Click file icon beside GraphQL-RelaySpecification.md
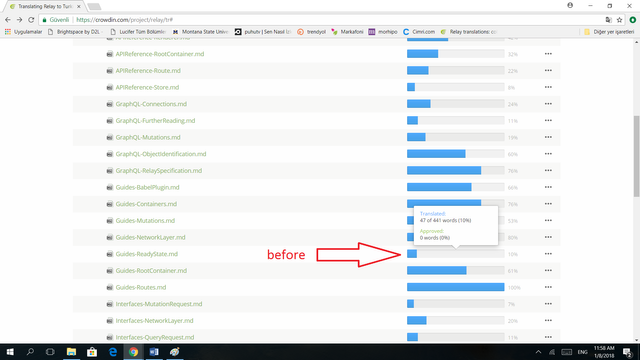Viewport: 640px width, 360px height. [x=109, y=171]
